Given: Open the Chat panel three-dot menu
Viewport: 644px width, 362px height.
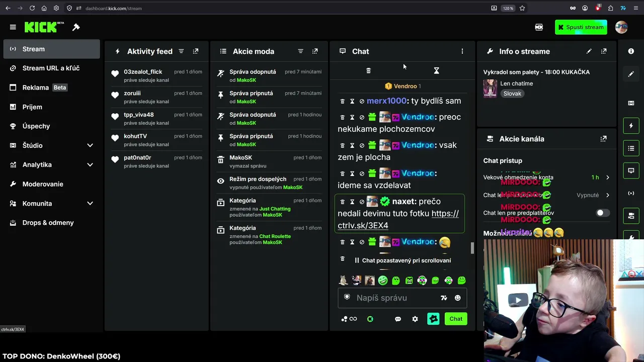Looking at the screenshot, I should click(462, 51).
